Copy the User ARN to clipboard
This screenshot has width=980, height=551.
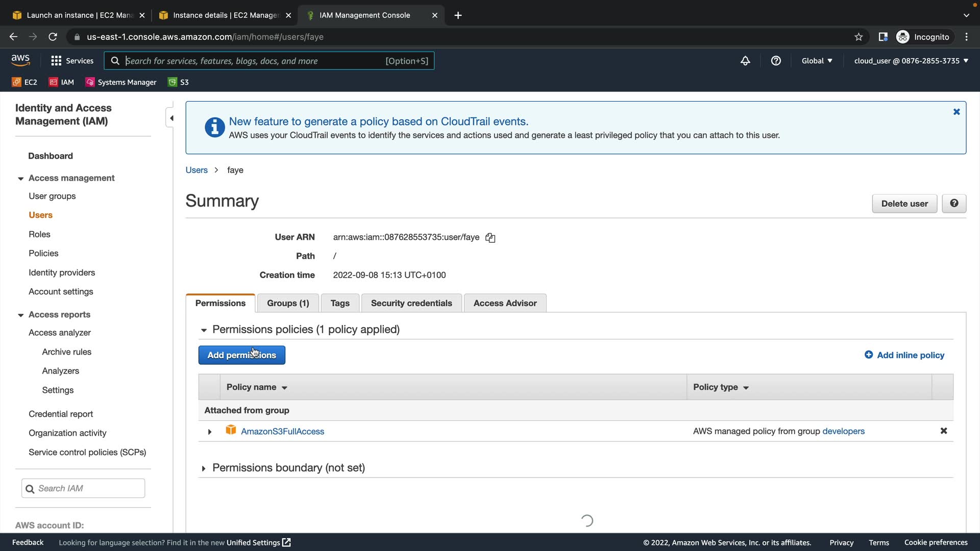[490, 238]
